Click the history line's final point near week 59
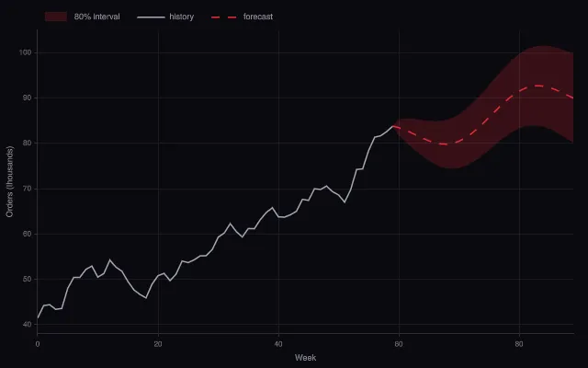 [393, 126]
